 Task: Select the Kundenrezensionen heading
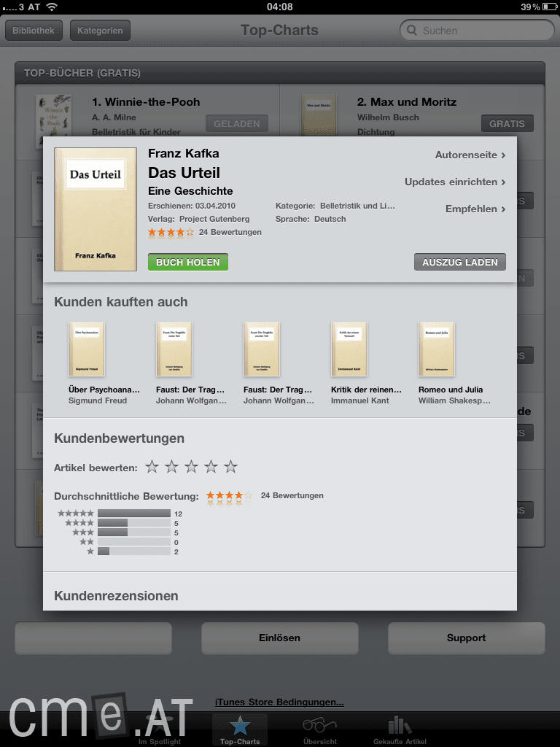coord(116,596)
